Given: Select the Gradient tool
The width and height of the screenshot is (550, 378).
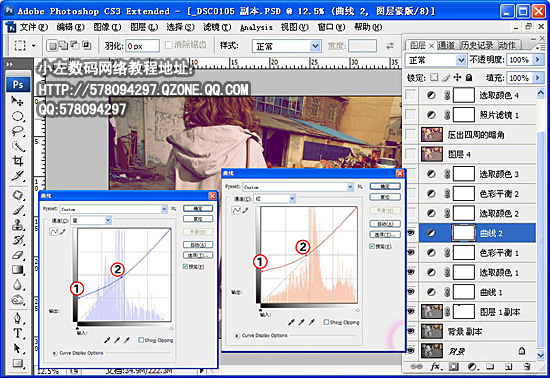Looking at the screenshot, I should (x=18, y=270).
